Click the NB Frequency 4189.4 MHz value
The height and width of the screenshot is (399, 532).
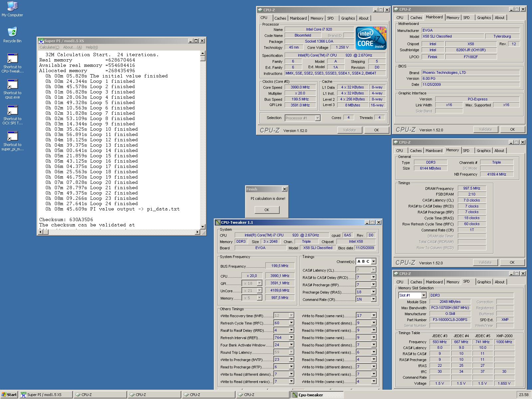pyautogui.click(x=496, y=174)
